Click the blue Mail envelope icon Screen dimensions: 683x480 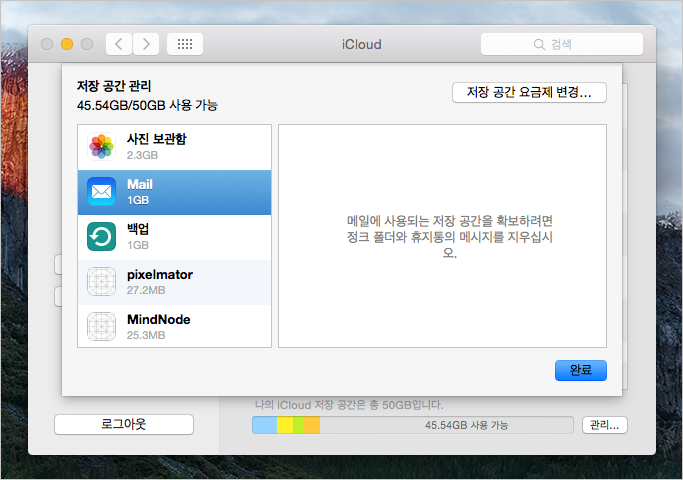[x=101, y=192]
